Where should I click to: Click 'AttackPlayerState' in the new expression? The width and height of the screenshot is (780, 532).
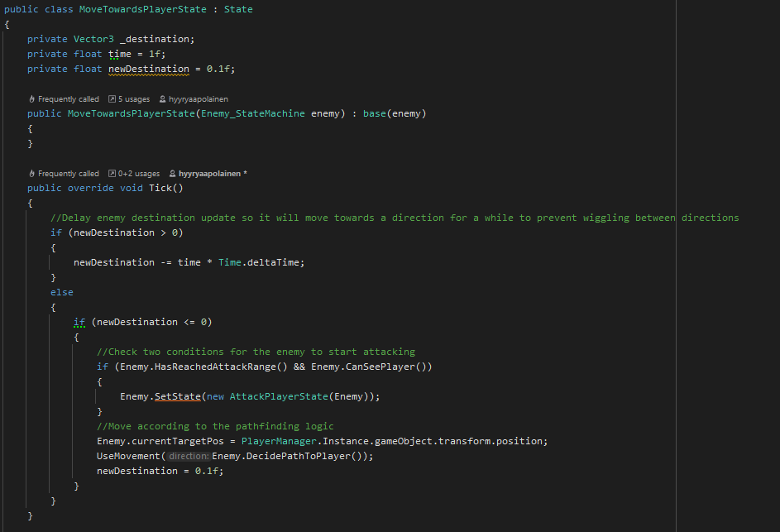pos(279,396)
